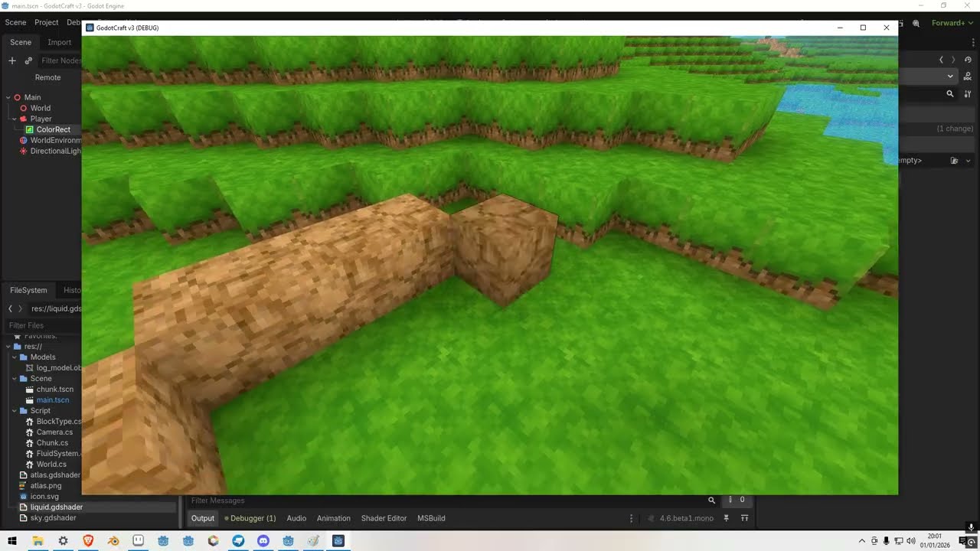Image resolution: width=980 pixels, height=551 pixels.
Task: Click FileSystem path back arrow
Action: (x=10, y=308)
